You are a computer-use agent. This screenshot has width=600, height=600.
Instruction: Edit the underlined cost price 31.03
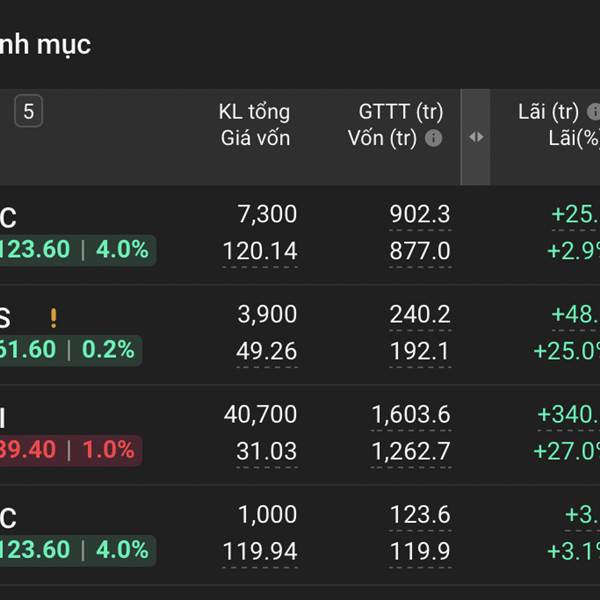[x=266, y=451]
